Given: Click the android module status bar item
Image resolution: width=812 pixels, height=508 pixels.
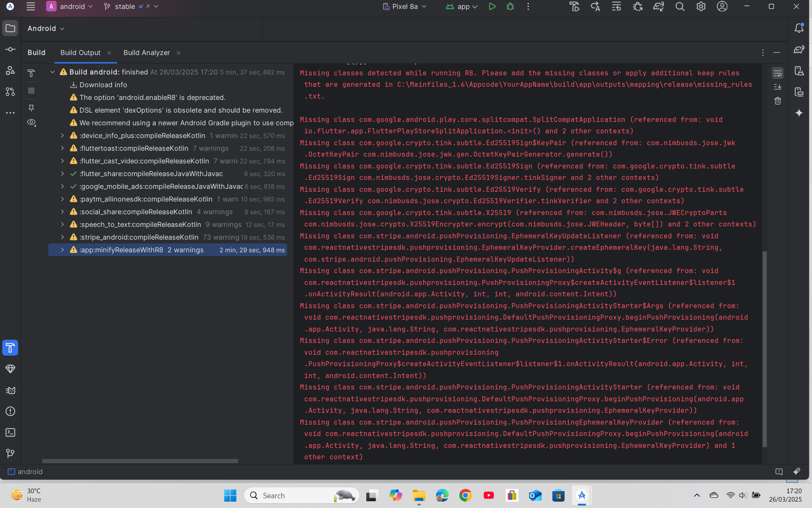Looking at the screenshot, I should 25,472.
